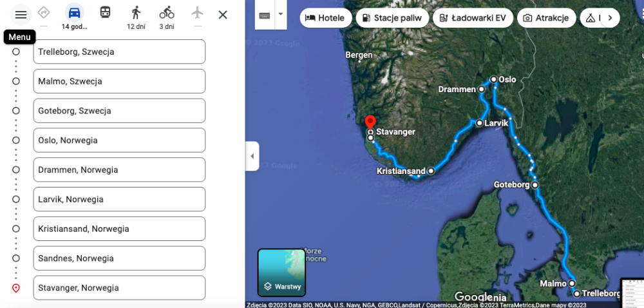This screenshot has width=644, height=308.
Task: Select flight travel mode icon
Action: click(x=197, y=13)
